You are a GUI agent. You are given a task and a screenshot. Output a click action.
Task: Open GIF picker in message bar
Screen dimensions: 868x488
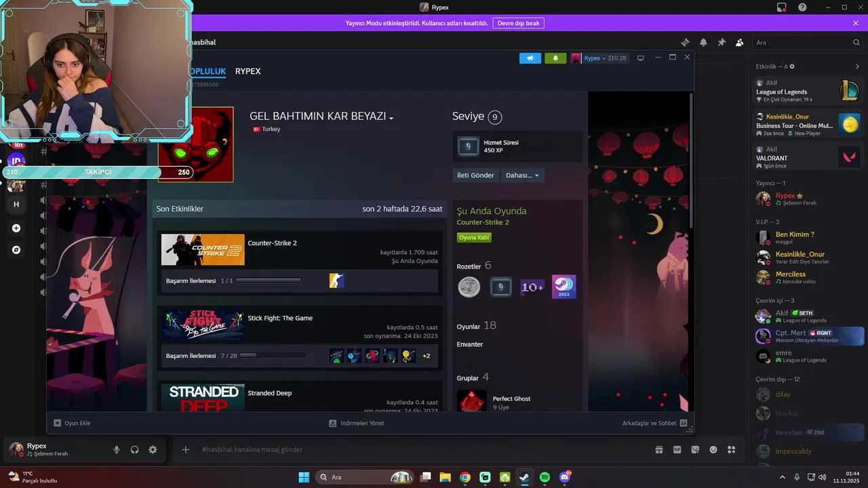click(x=677, y=449)
